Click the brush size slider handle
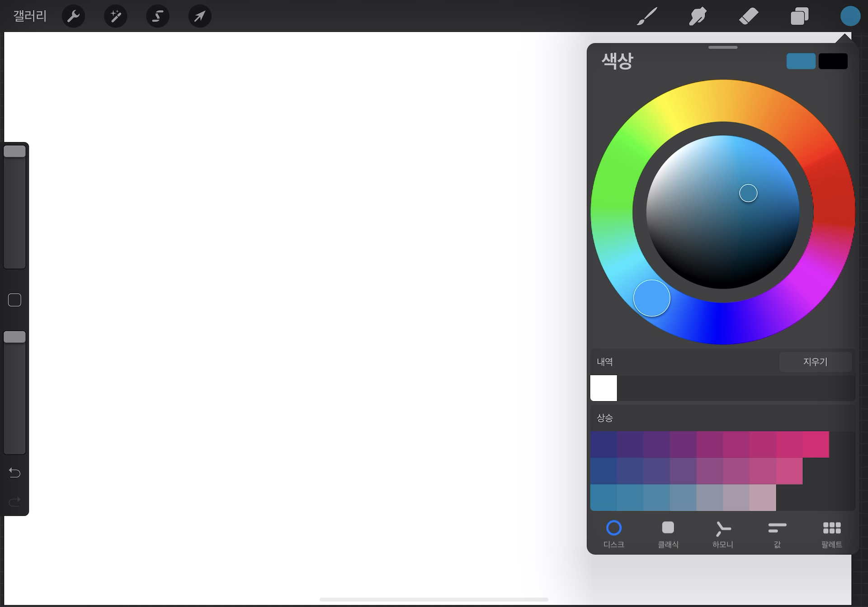Screen dimensions: 868x607 14,152
